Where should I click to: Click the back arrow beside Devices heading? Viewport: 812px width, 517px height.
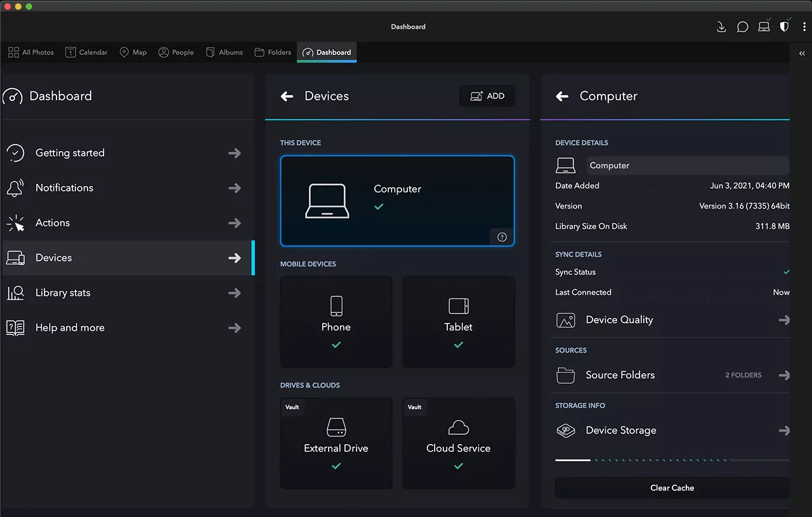point(287,96)
